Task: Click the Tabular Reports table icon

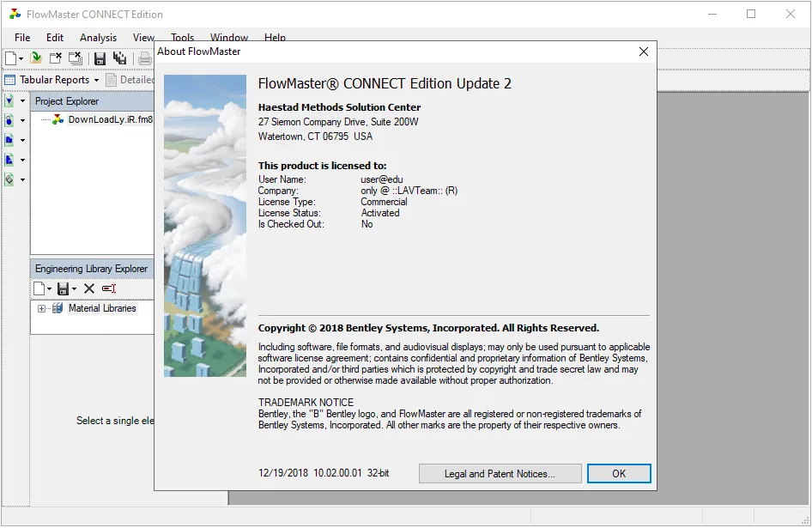Action: pyautogui.click(x=9, y=80)
